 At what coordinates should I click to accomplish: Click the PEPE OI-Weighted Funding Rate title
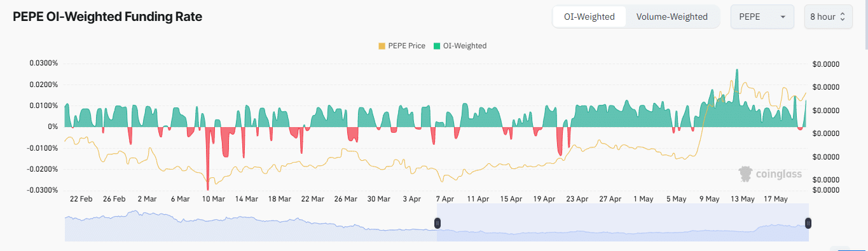pyautogui.click(x=107, y=17)
